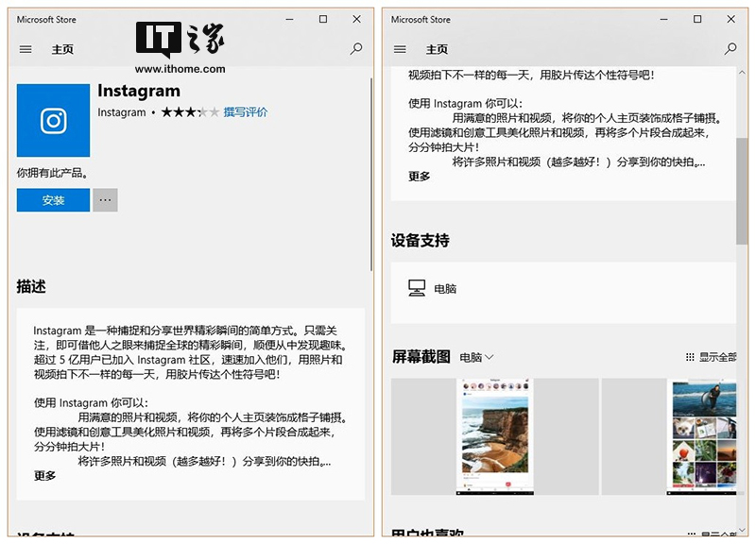This screenshot has width=756, height=544.
Task: Install Instagram with the 安装 button
Action: [x=53, y=200]
